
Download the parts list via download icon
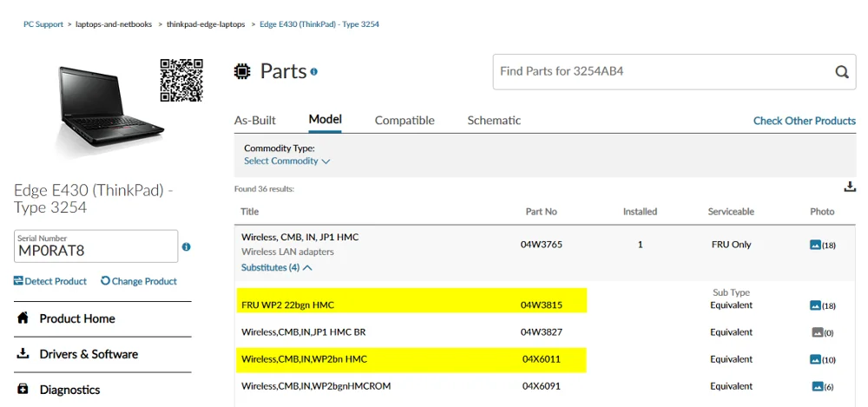850,187
